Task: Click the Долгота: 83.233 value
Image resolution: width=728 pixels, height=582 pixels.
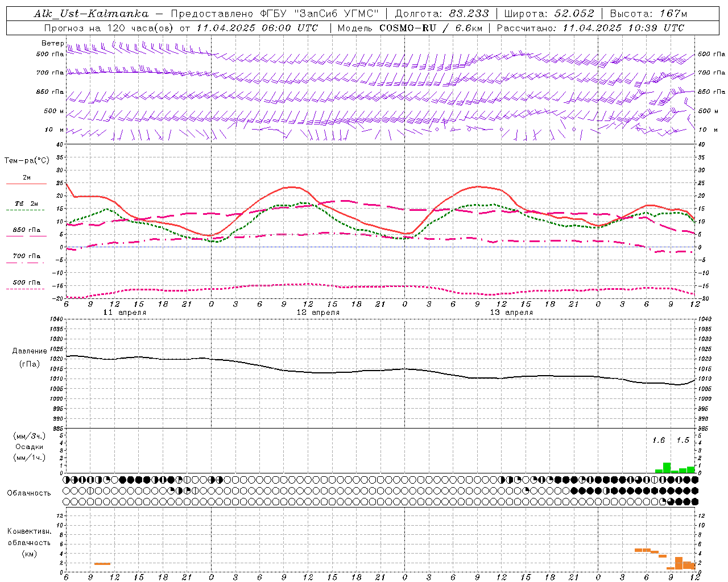Action: tap(442, 14)
